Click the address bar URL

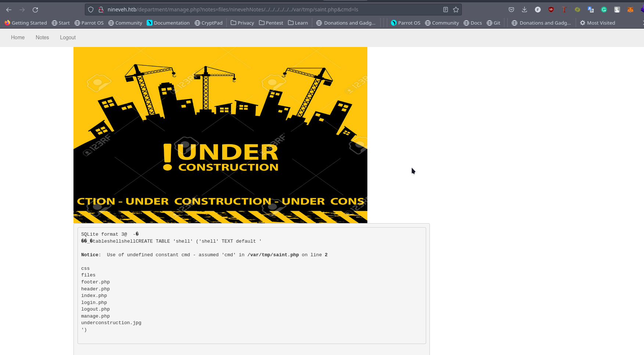coord(233,10)
